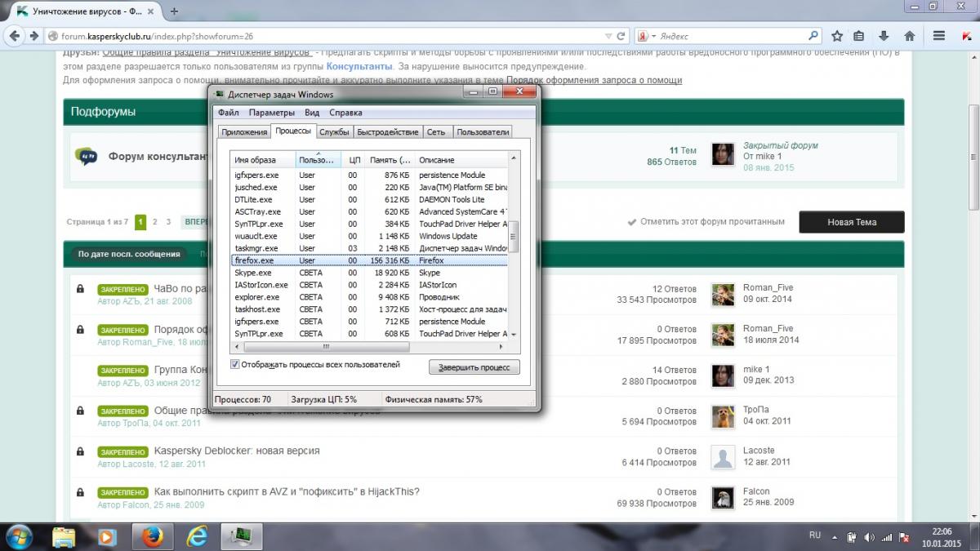Open the Firefox hamburger menu
Viewport: 980px width, 551px height.
[x=939, y=36]
